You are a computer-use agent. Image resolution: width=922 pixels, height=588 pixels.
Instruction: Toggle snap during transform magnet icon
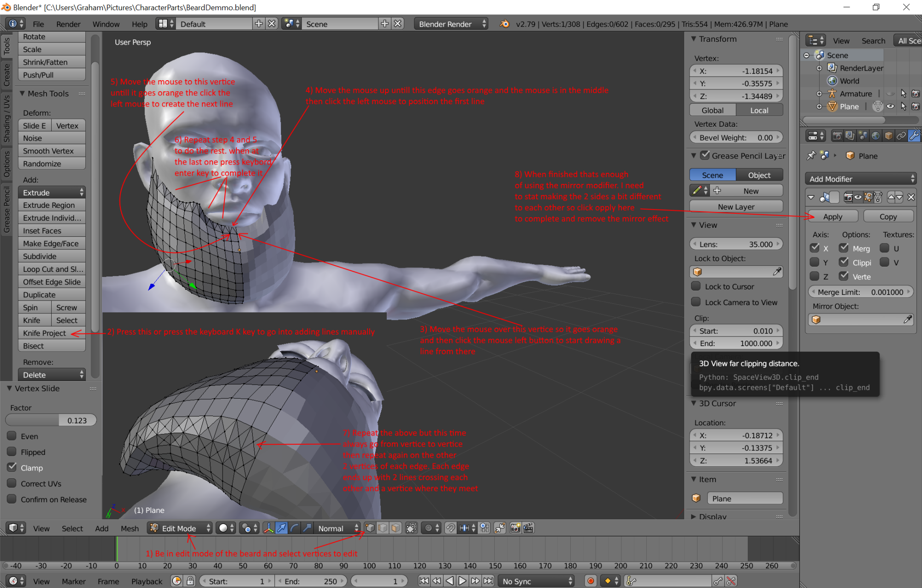click(x=450, y=528)
